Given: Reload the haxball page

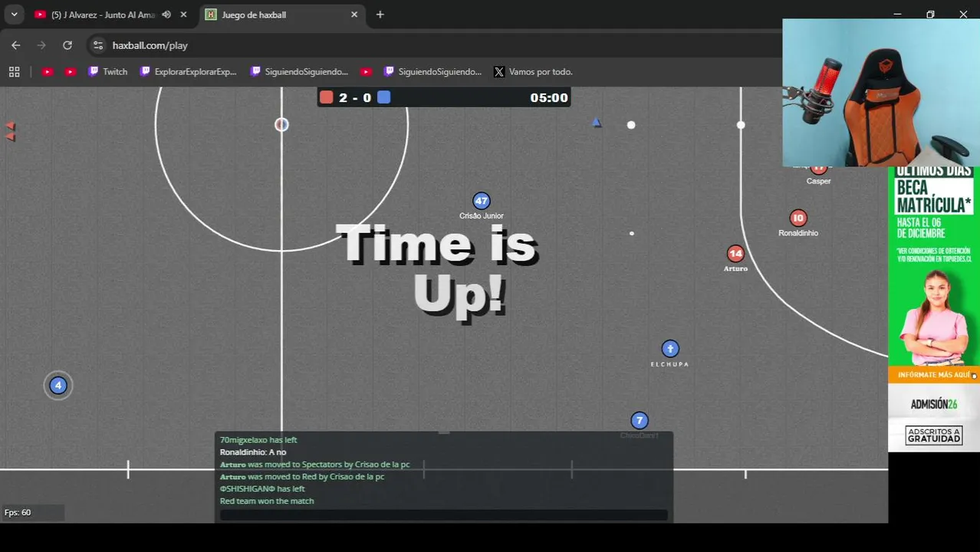Looking at the screenshot, I should click(67, 45).
